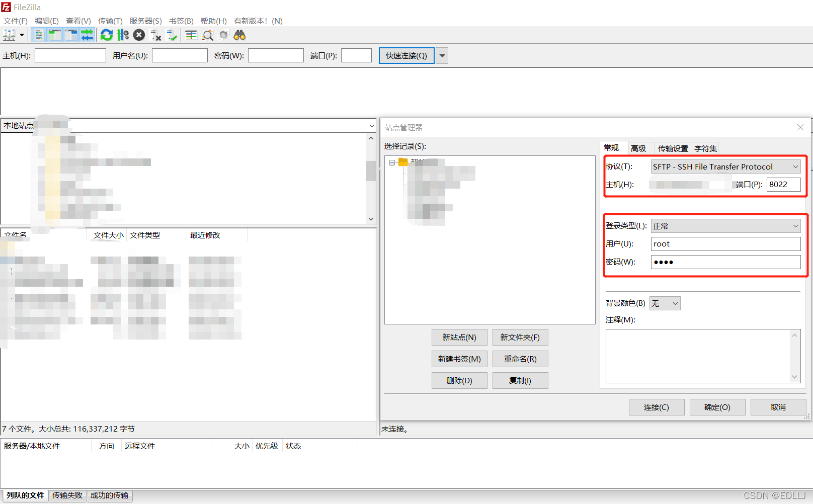The height and width of the screenshot is (504, 813).
Task: Edit the 用户(U) field containing root
Action: point(725,244)
